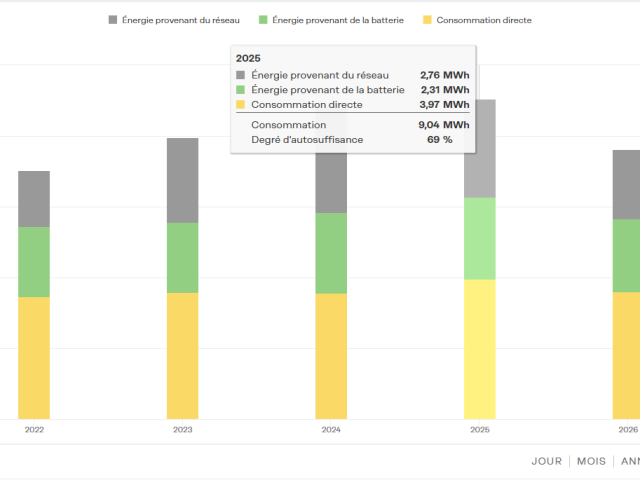Select the highlighted yellow segment of 2025 bar
The height and width of the screenshot is (480, 640).
(480, 349)
